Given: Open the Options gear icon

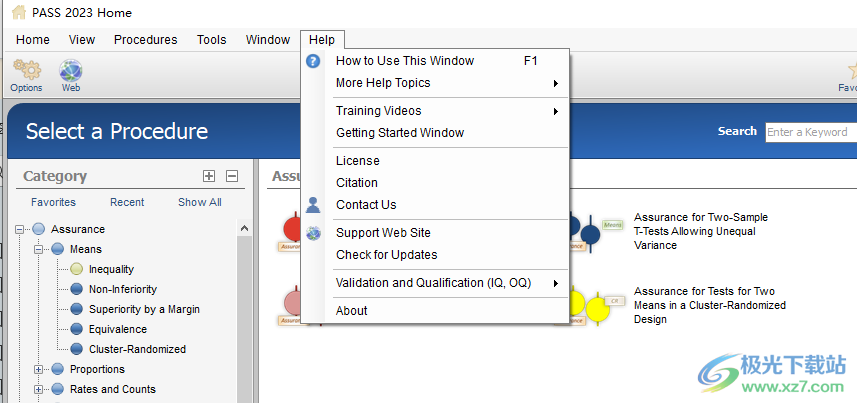Looking at the screenshot, I should 26,69.
